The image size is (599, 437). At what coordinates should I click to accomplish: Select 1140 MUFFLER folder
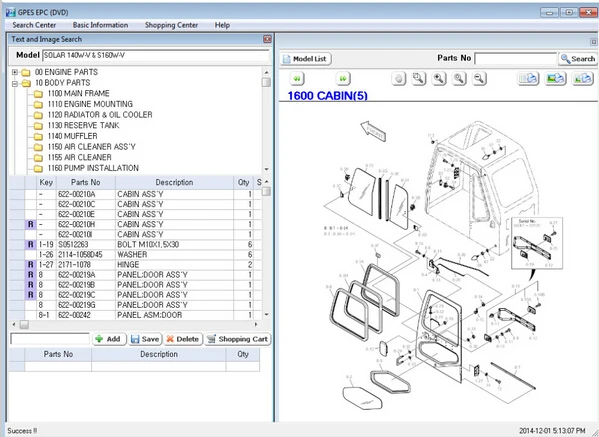tap(72, 136)
